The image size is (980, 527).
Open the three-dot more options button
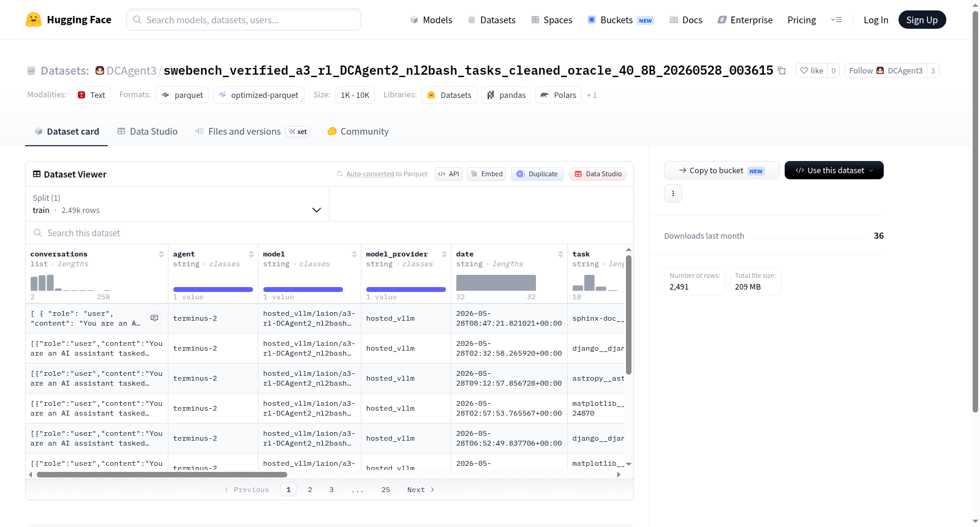click(x=673, y=193)
